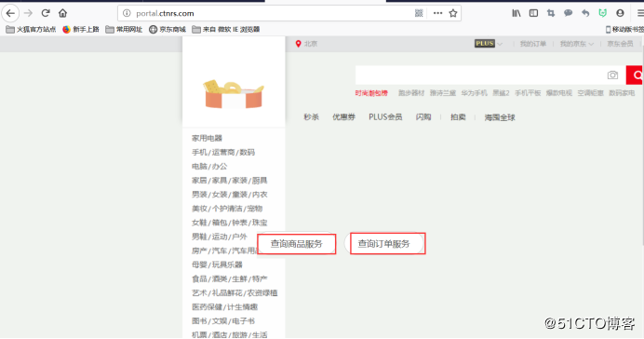Open the 京东商城 bookmark
Image resolution: width=644 pixels, height=339 pixels.
click(x=168, y=29)
